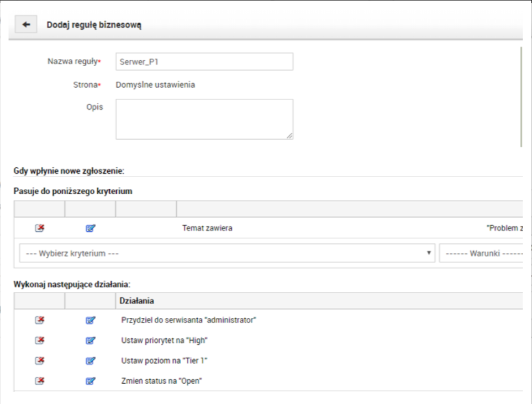Edit the "Ustaw priorytet na High" action
This screenshot has width=532, height=404.
(91, 341)
